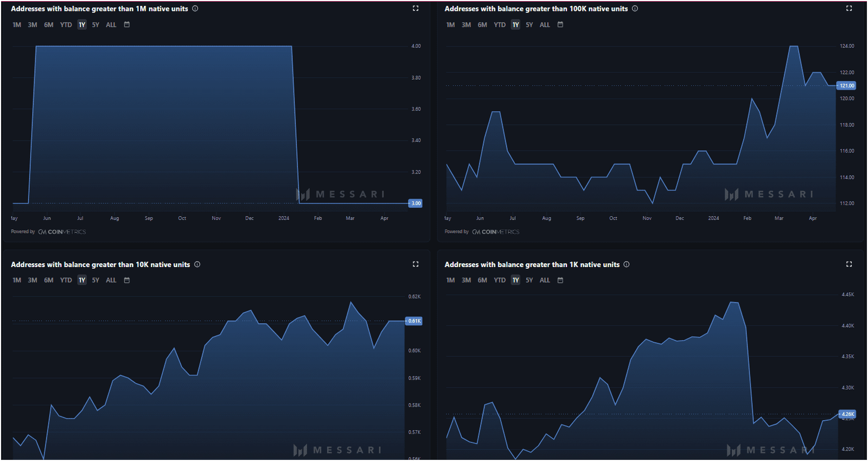Screen dimensions: 868x461
Task: Expand the 1M native units chart fullscreen
Action: [416, 8]
